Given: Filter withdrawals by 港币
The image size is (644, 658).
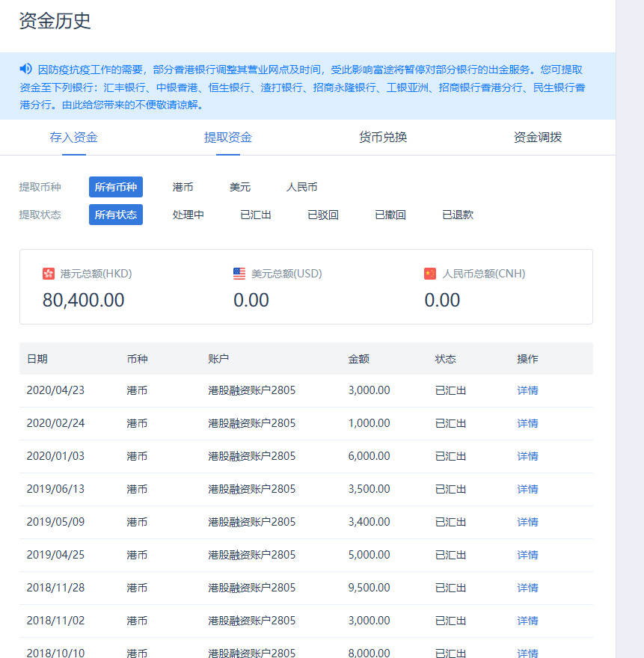Looking at the screenshot, I should pos(183,187).
